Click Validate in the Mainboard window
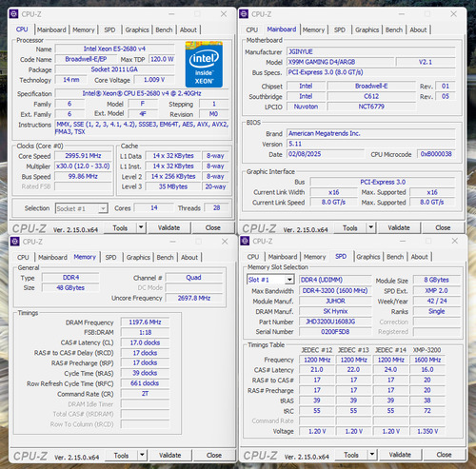 coord(399,227)
